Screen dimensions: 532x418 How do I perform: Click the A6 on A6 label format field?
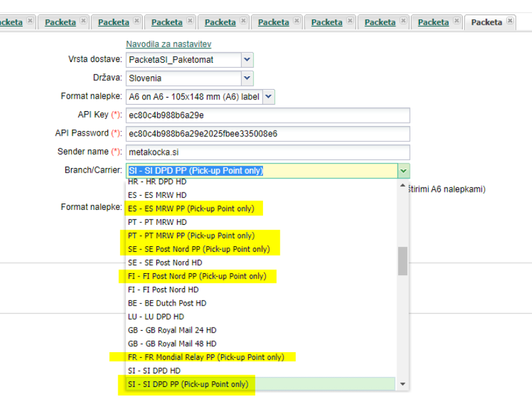(x=195, y=97)
